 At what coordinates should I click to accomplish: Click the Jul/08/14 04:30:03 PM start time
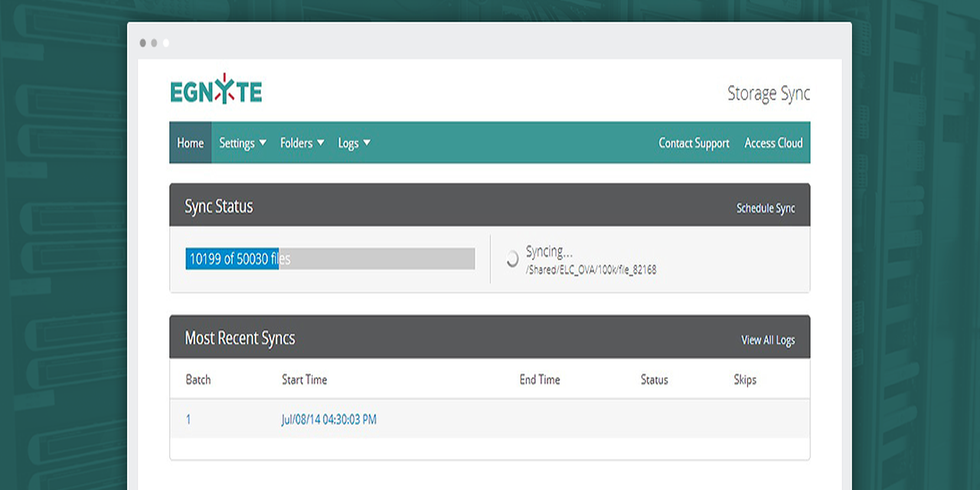[329, 420]
